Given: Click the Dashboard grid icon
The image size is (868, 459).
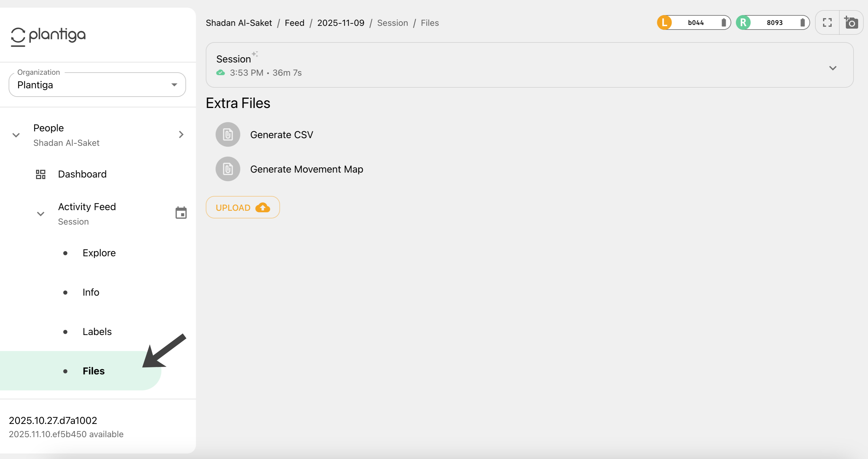Looking at the screenshot, I should point(40,174).
